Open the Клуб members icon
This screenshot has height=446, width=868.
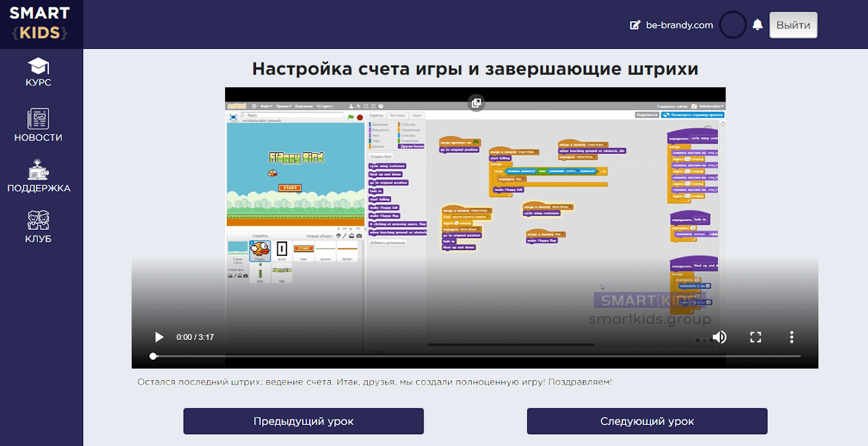pos(38,220)
